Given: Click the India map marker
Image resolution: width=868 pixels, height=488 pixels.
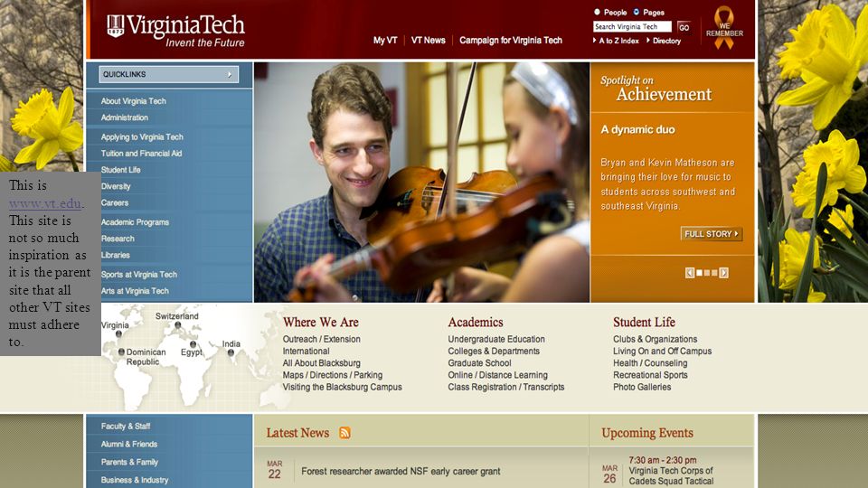Looking at the screenshot, I should point(231,352).
